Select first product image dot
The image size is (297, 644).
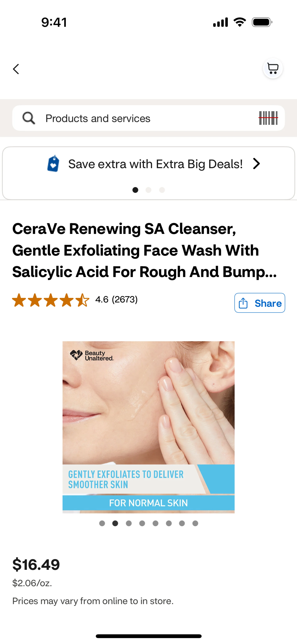(102, 523)
